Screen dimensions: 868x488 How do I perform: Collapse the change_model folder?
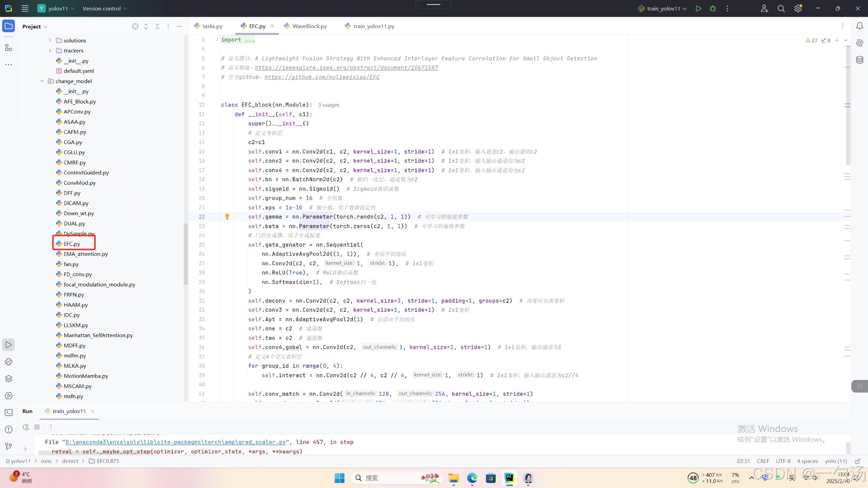click(42, 81)
